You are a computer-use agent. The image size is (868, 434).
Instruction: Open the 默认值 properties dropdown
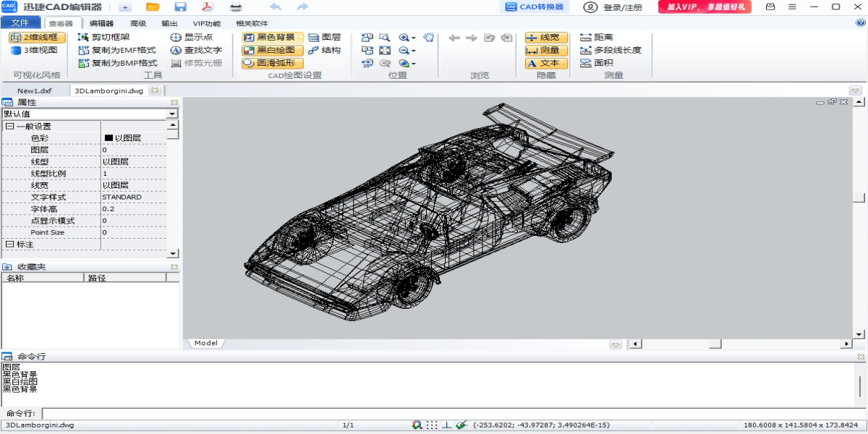(x=172, y=114)
